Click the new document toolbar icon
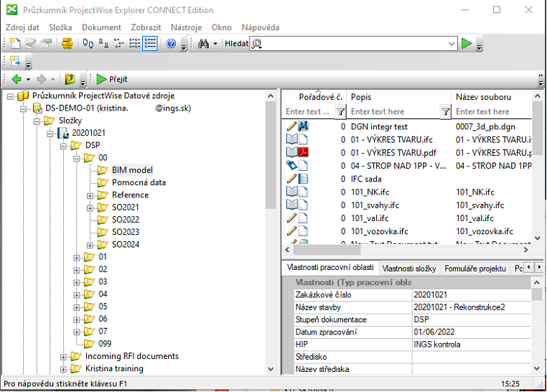The width and height of the screenshot is (547, 392). pos(15,44)
